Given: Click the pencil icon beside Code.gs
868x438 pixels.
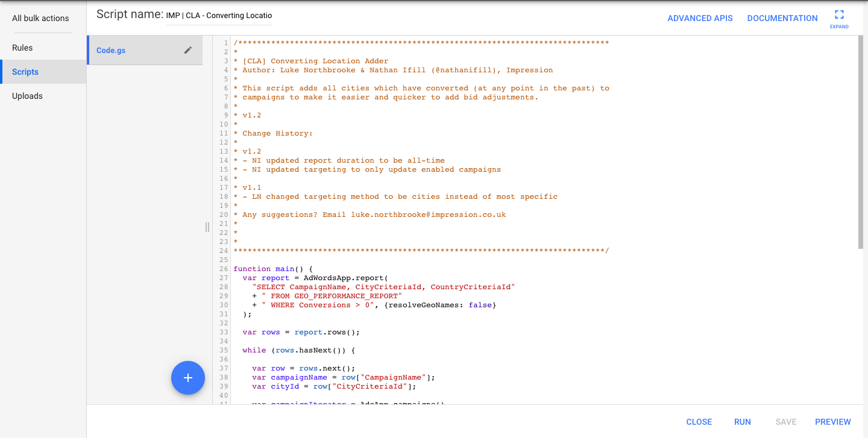Looking at the screenshot, I should click(x=188, y=51).
